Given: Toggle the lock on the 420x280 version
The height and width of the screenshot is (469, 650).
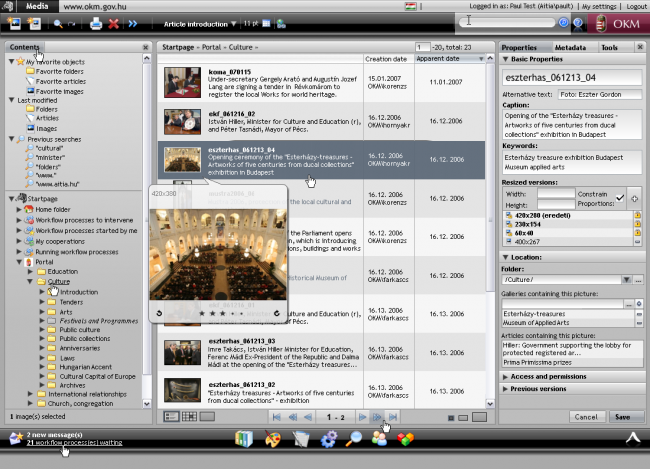Looking at the screenshot, I should click(x=638, y=215).
